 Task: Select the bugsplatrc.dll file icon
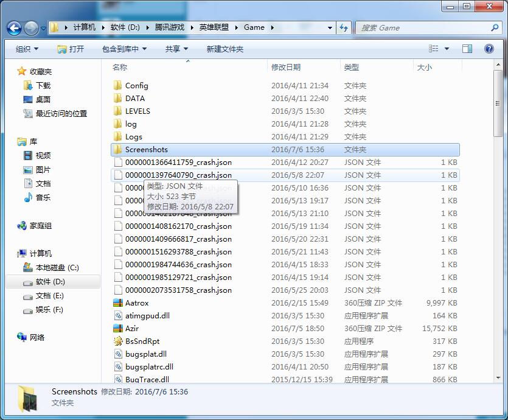(x=118, y=367)
